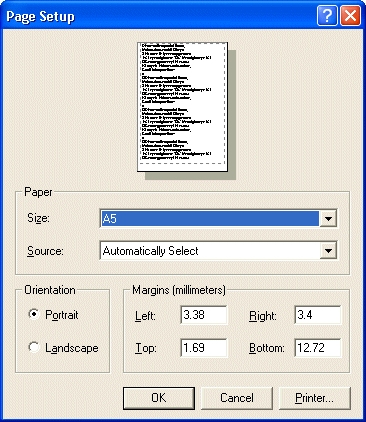Close the Page Setup dialog

pos(350,16)
